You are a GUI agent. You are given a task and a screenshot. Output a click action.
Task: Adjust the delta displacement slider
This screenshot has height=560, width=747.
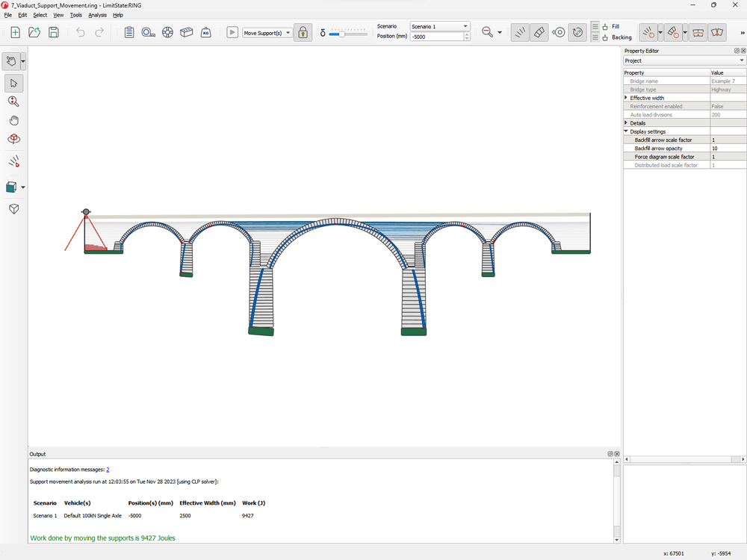(x=342, y=33)
